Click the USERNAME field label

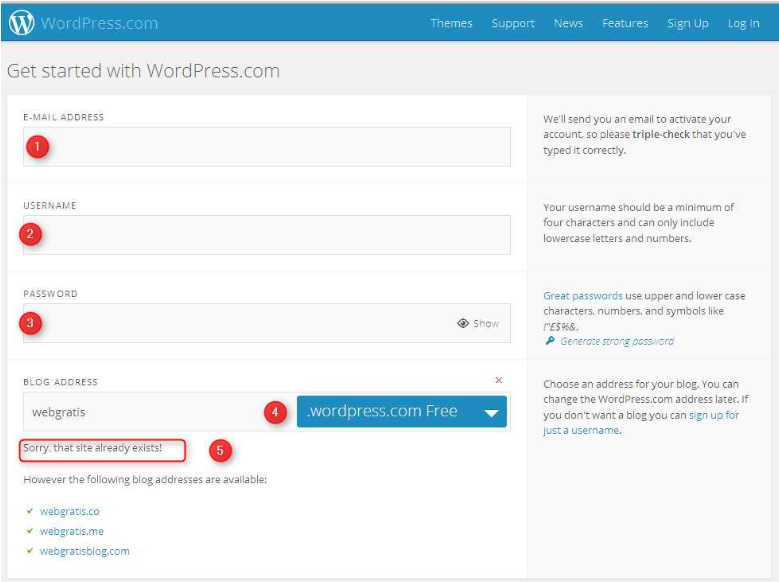click(50, 206)
